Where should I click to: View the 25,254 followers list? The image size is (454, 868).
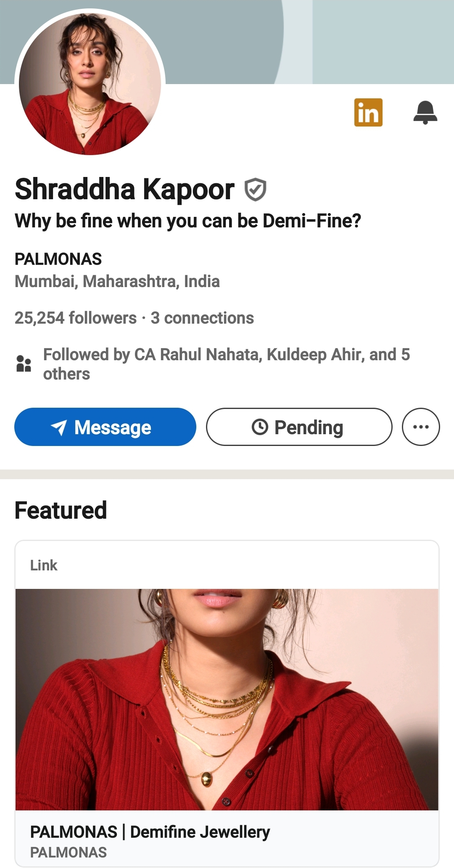76,318
